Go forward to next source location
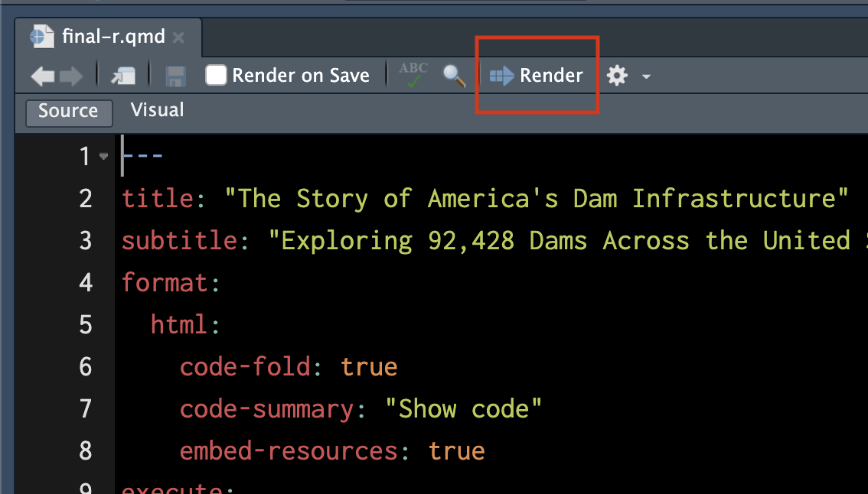This screenshot has height=494, width=868. pos(71,76)
